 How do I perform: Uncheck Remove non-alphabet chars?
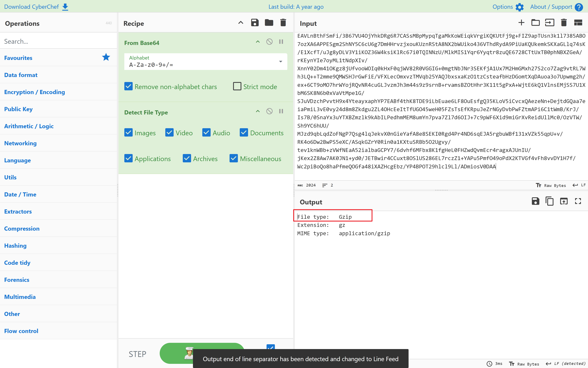point(128,86)
